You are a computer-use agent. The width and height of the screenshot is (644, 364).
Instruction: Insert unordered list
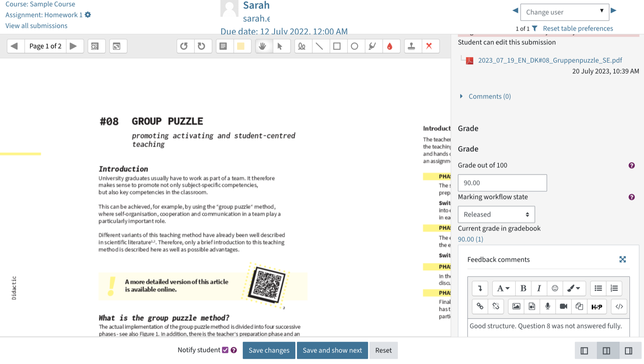(598, 288)
